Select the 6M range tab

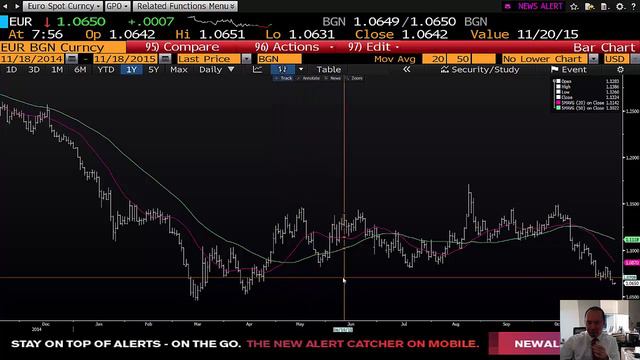tap(80, 69)
